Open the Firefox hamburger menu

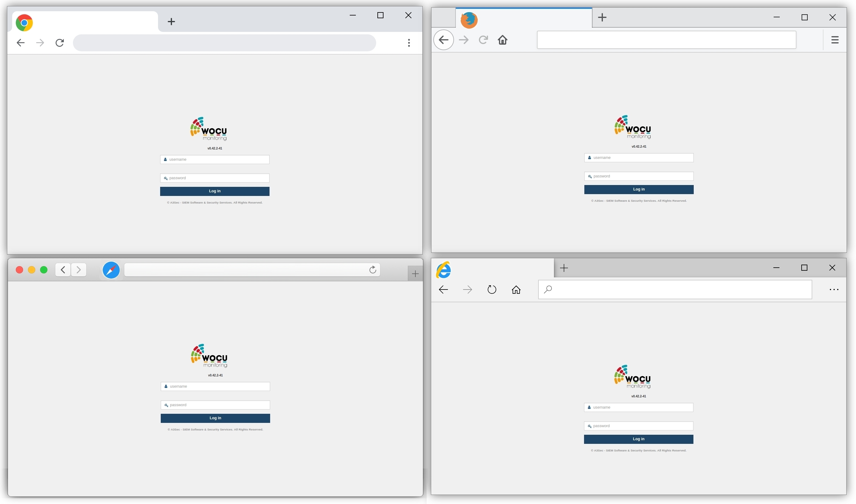[x=835, y=40]
